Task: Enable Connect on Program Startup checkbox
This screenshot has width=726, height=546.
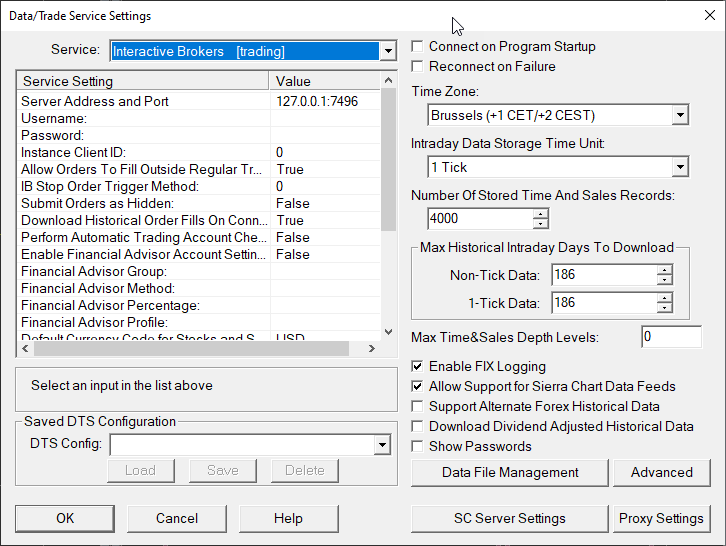Action: 417,46
